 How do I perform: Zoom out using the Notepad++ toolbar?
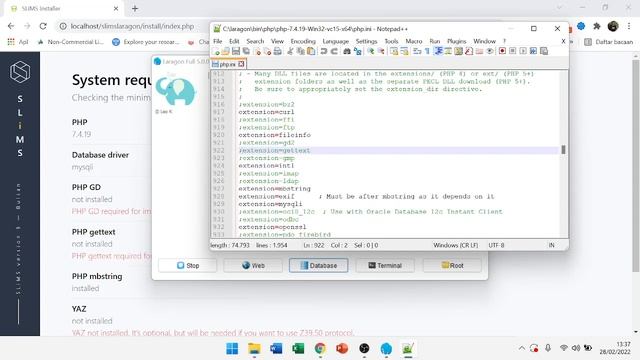381,51
